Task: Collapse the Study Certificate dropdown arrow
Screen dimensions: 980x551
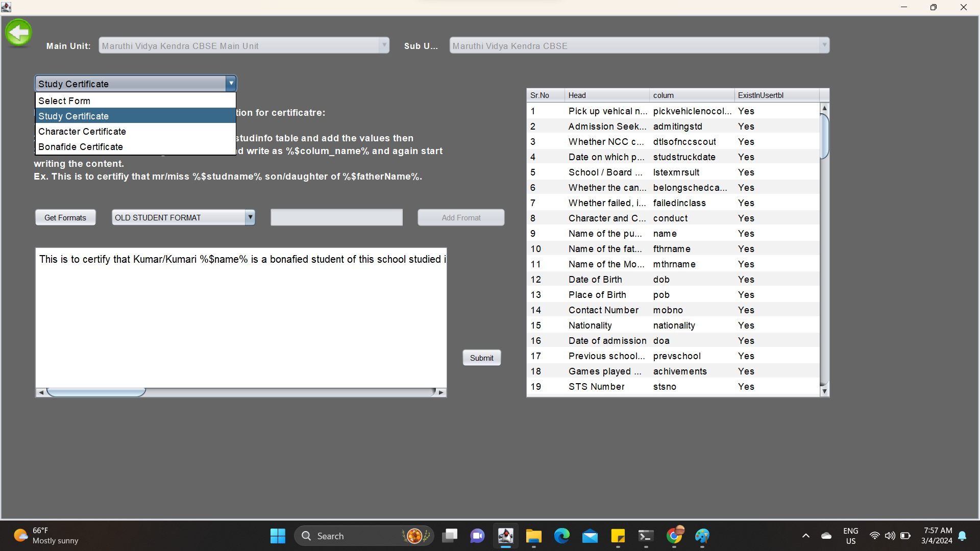Action: pos(231,83)
